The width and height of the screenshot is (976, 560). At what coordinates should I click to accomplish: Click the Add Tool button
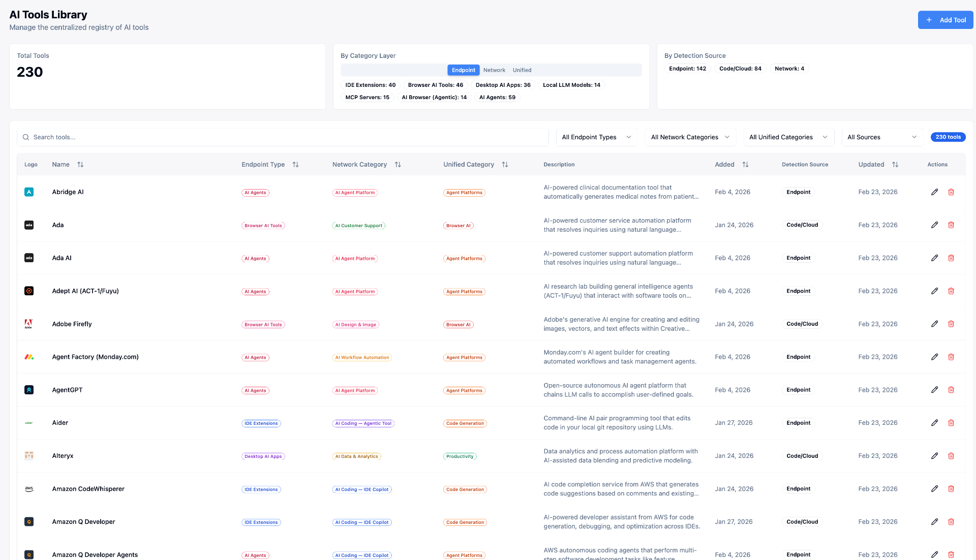pos(945,20)
